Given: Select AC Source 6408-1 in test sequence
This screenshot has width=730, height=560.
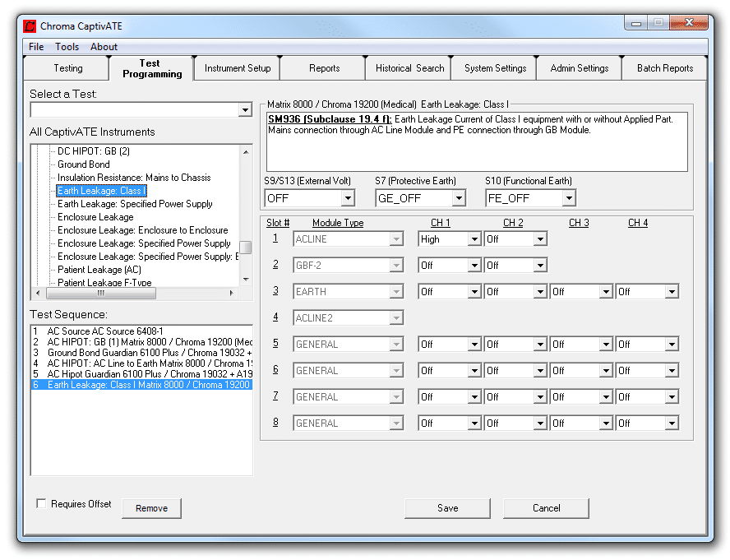Looking at the screenshot, I should click(x=141, y=331).
